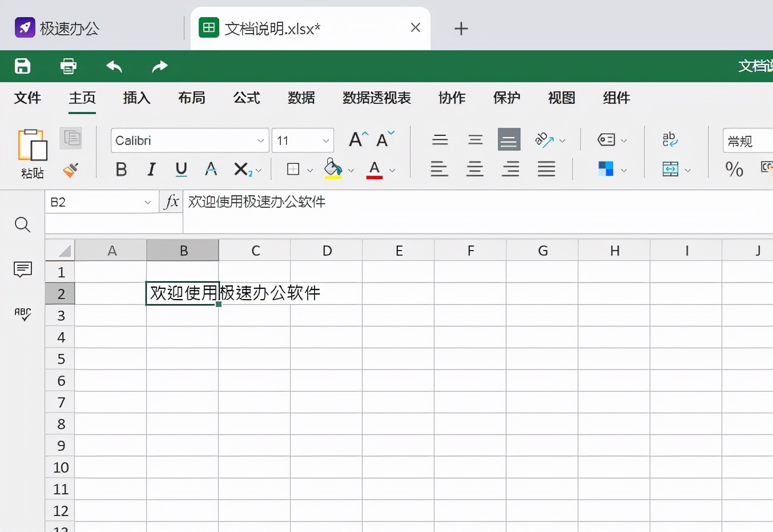Toggle bold formatting on B2

pos(121,169)
